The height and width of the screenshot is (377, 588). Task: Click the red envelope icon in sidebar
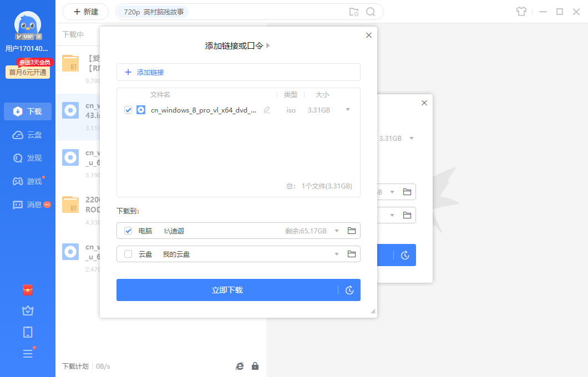click(28, 289)
